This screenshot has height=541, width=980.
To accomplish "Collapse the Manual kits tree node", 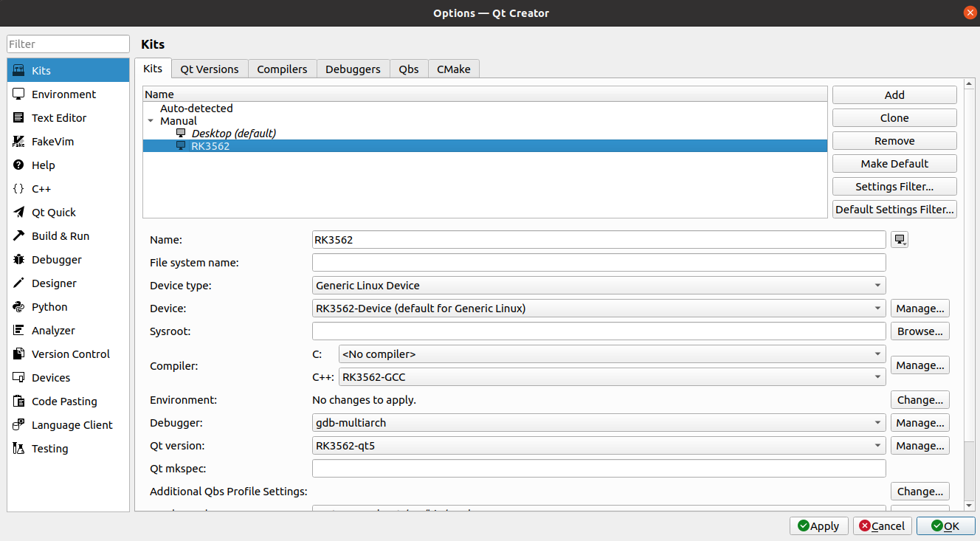I will [151, 121].
